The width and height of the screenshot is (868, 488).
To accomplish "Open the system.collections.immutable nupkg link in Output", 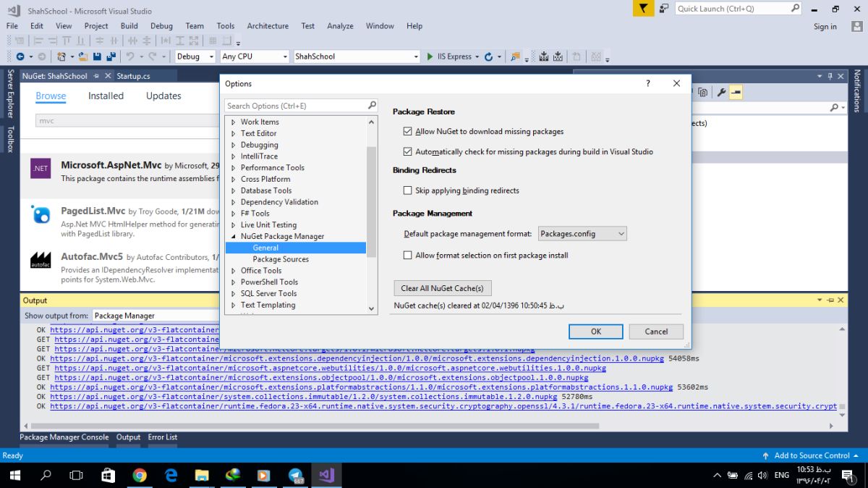I will [x=304, y=397].
